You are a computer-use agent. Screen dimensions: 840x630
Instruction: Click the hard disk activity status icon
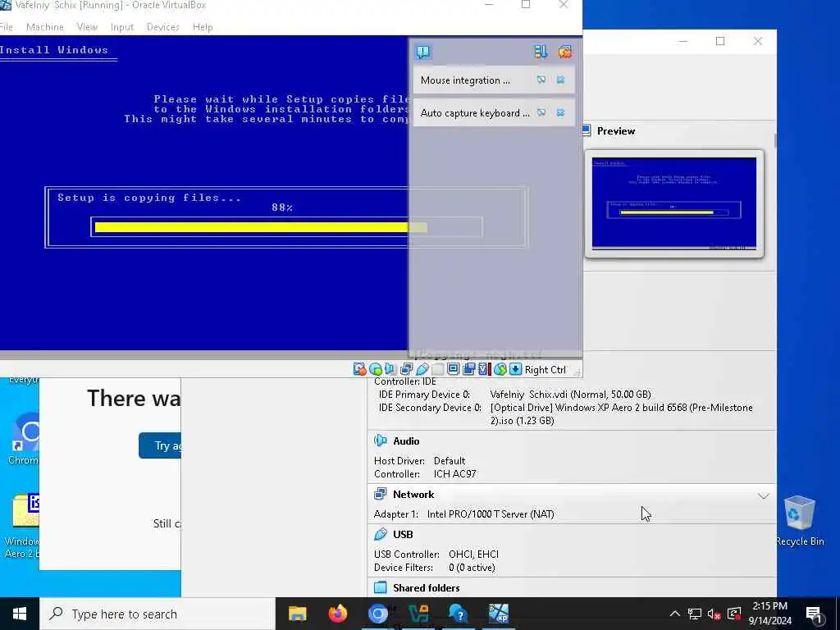point(359,369)
